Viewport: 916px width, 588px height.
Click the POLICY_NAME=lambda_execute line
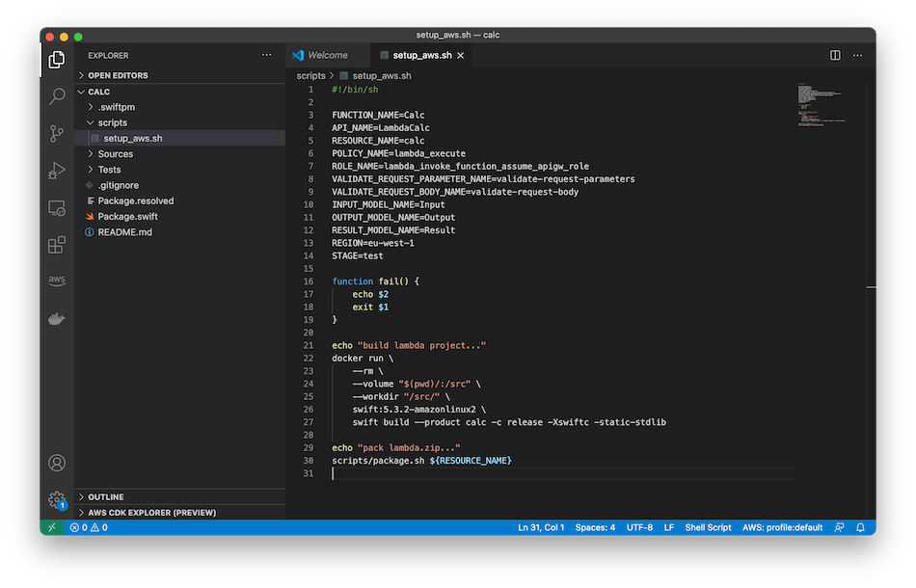[x=398, y=153]
